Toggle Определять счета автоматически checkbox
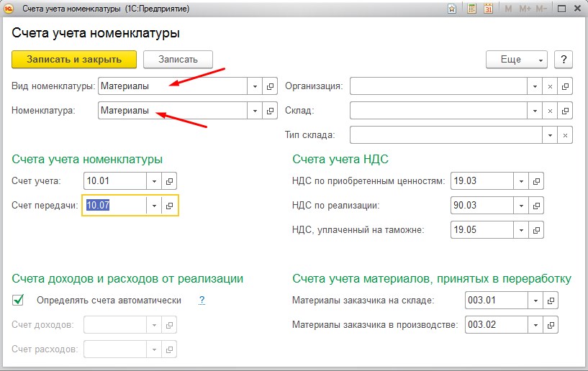588x371 pixels. [17, 300]
